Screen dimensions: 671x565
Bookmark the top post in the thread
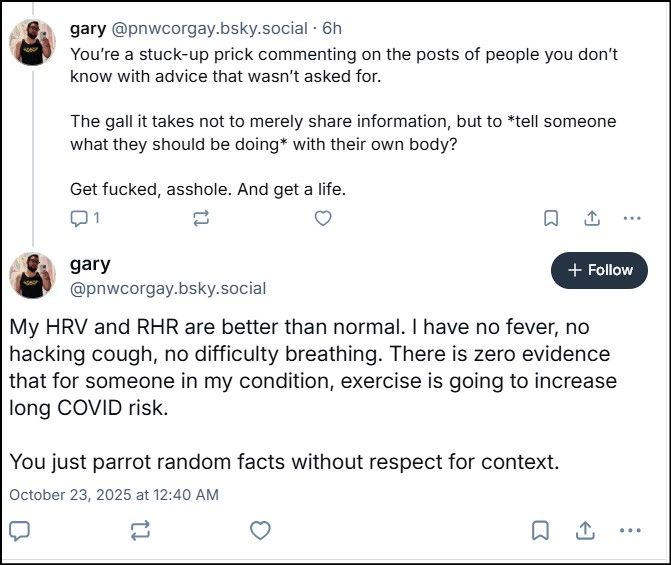551,217
